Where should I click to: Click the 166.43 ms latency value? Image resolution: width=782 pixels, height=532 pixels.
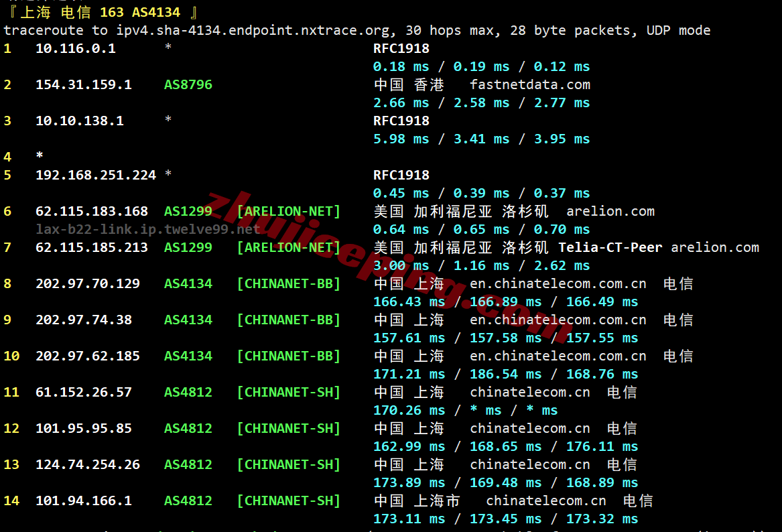[x=409, y=302]
